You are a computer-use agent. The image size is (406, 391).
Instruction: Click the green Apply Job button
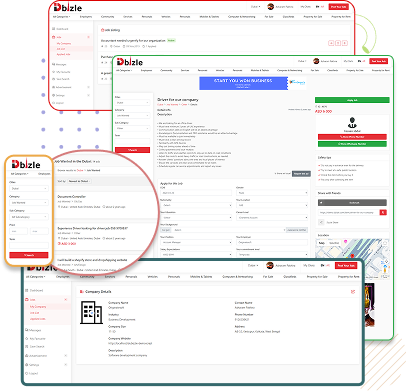coord(352,100)
